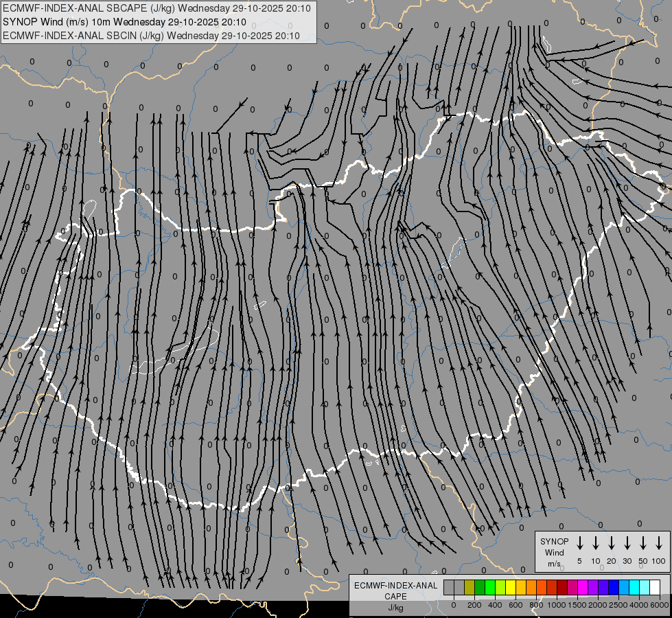Viewport: 672px width, 618px height.
Task: Select the bright yellow CAPE color swatch
Action: pyautogui.click(x=511, y=587)
